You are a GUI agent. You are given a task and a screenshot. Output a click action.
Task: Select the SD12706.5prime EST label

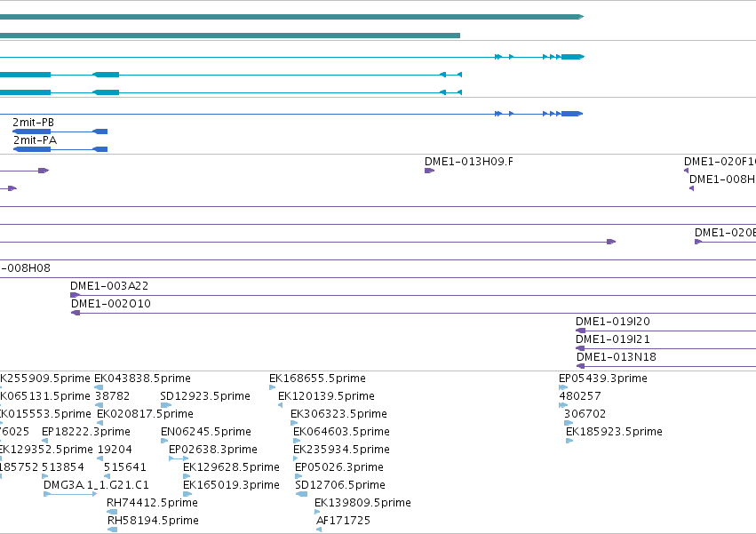pos(340,485)
